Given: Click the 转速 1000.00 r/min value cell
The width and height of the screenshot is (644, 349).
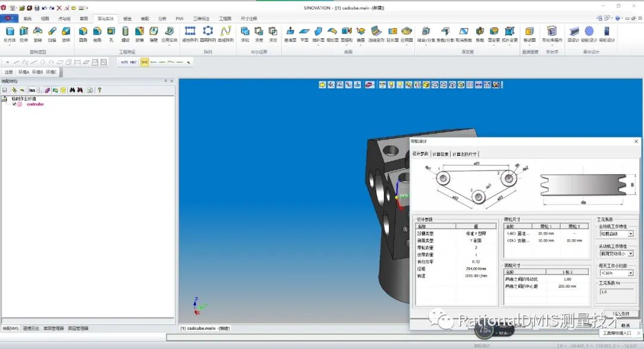Looking at the screenshot, I should [476, 276].
